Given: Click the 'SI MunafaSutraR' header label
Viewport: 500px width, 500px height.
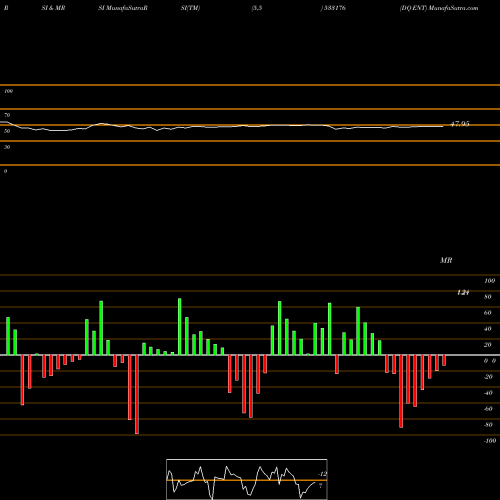Looking at the screenshot, I should (x=123, y=8).
